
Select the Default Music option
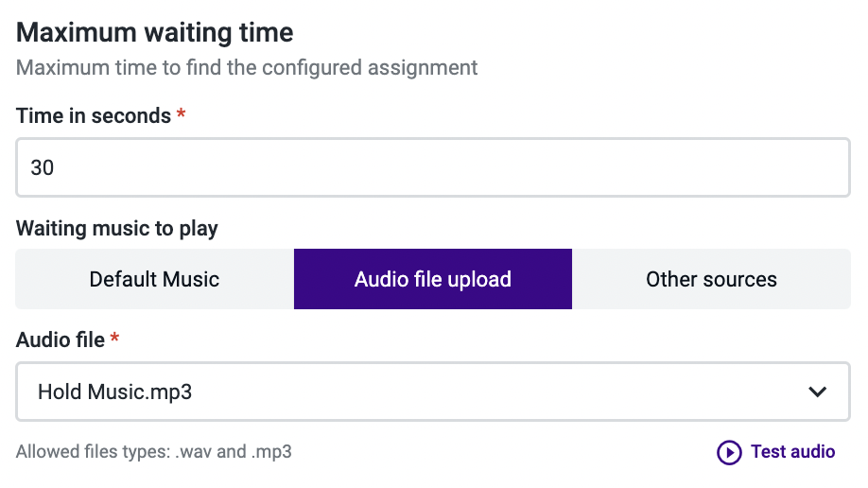[154, 279]
